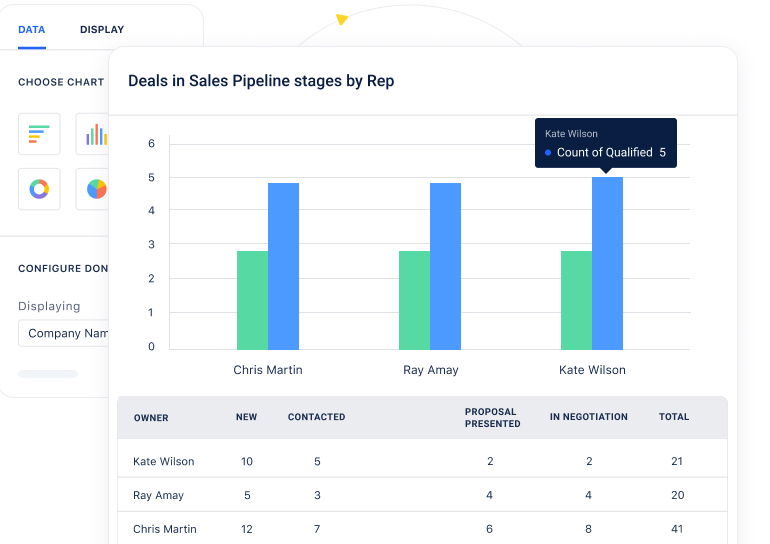Click the Chris Martin owner name in table

pos(164,529)
